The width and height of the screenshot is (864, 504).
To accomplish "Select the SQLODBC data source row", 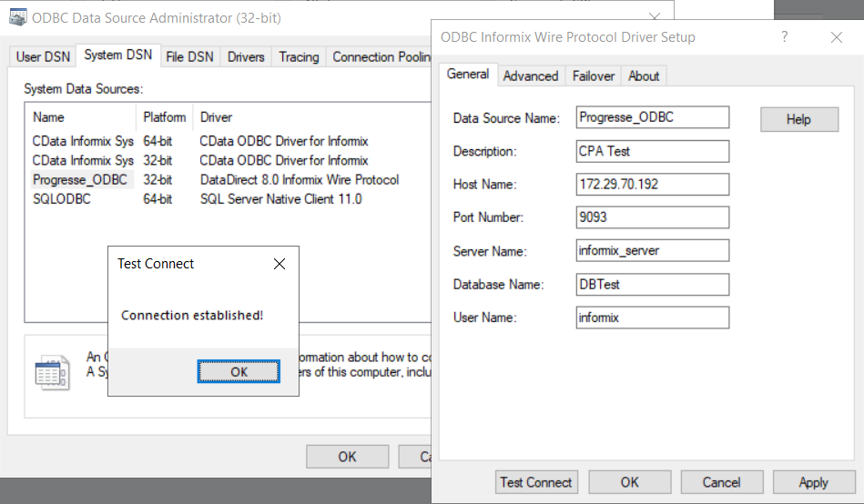I will tap(62, 198).
